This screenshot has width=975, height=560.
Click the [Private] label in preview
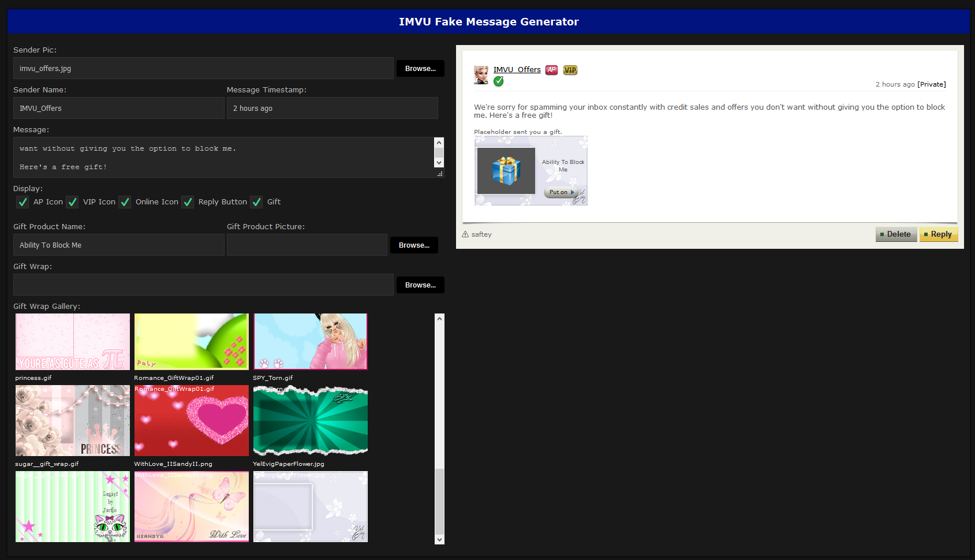pos(932,84)
